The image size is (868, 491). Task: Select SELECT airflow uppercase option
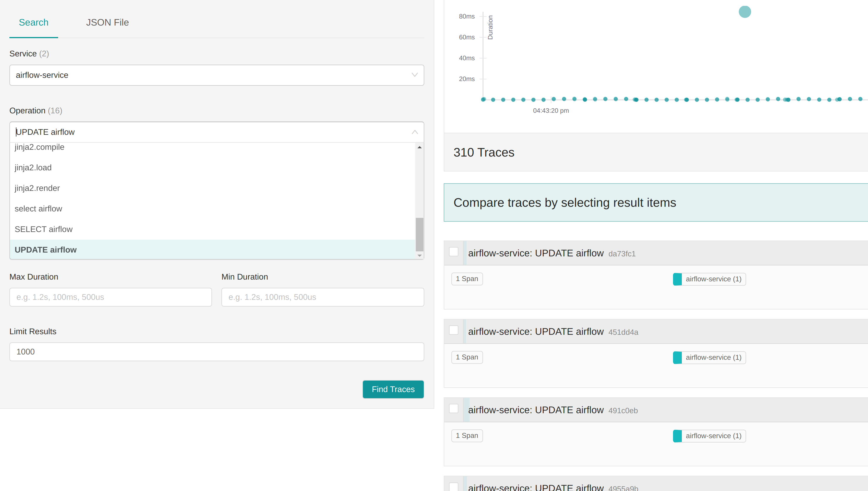(43, 229)
